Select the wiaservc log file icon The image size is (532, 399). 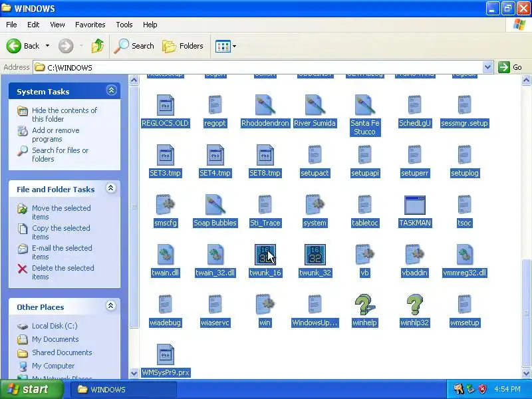(215, 305)
